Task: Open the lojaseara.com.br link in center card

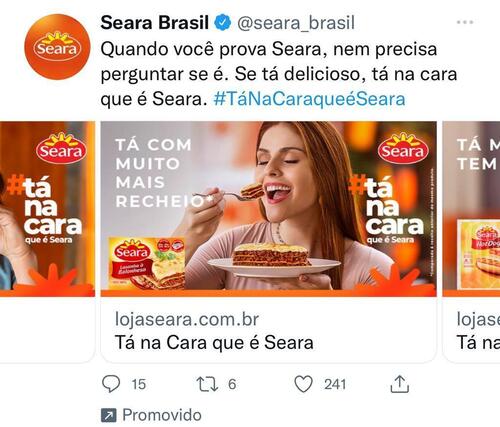Action: pyautogui.click(x=187, y=319)
